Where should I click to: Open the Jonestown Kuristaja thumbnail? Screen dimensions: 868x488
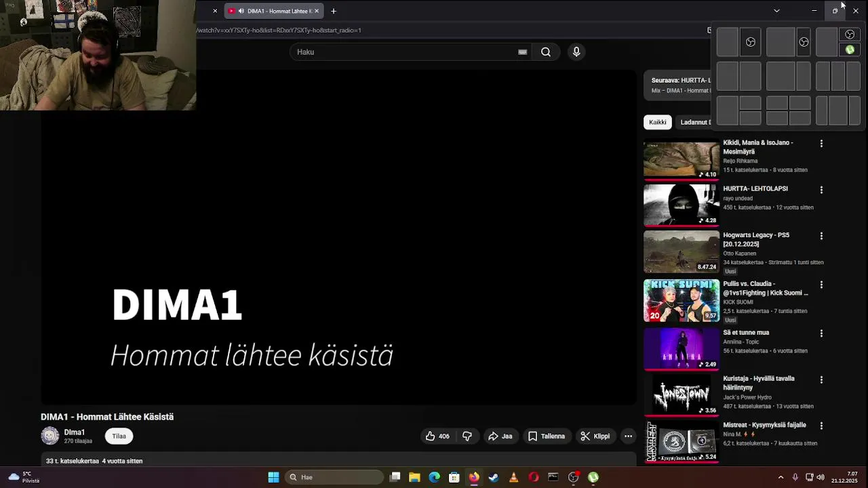[x=682, y=395]
